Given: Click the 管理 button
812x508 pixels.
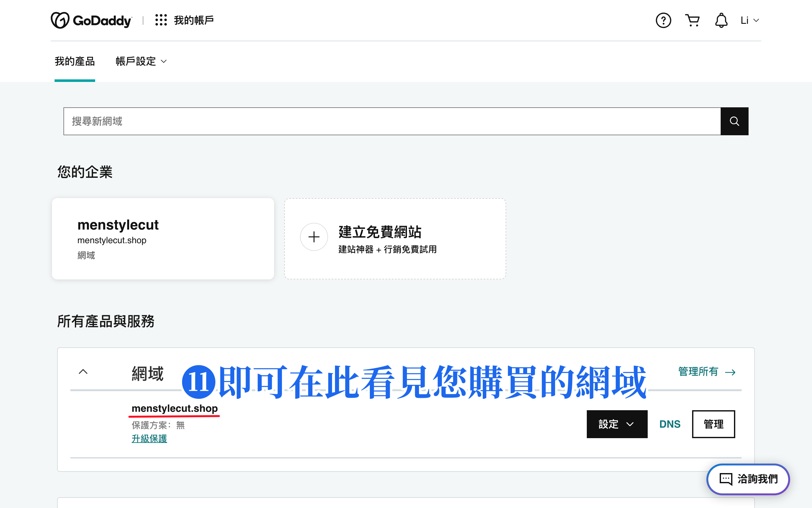Looking at the screenshot, I should pos(713,424).
